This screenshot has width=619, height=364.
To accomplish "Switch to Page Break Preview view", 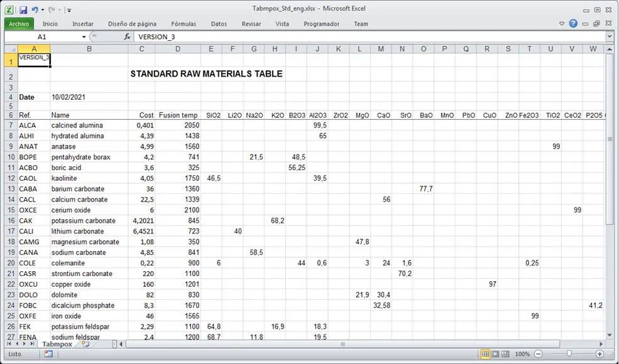I will [505, 354].
